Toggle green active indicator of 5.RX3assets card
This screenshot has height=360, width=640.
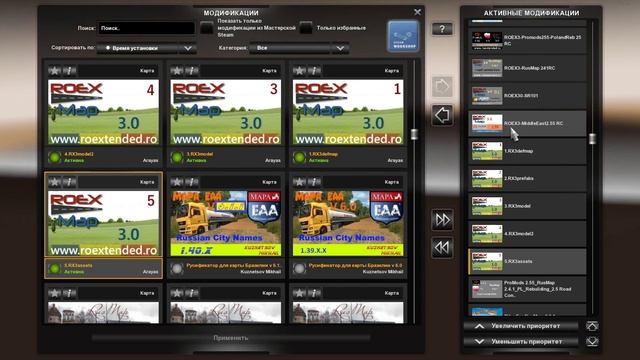coord(54,268)
